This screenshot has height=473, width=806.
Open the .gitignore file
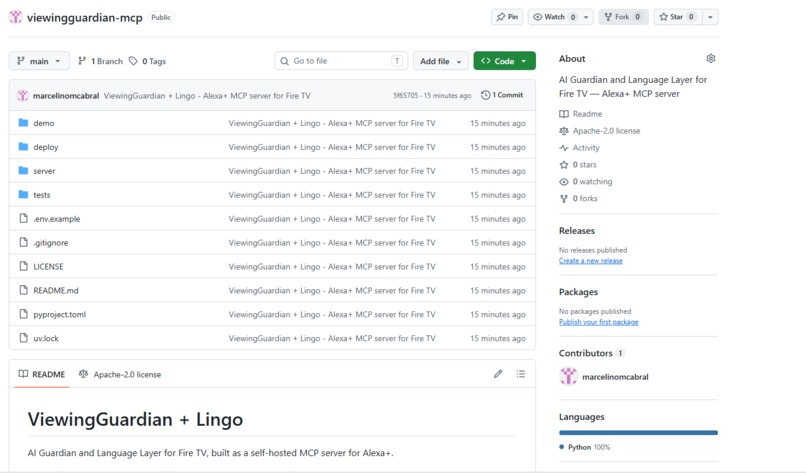coord(50,243)
